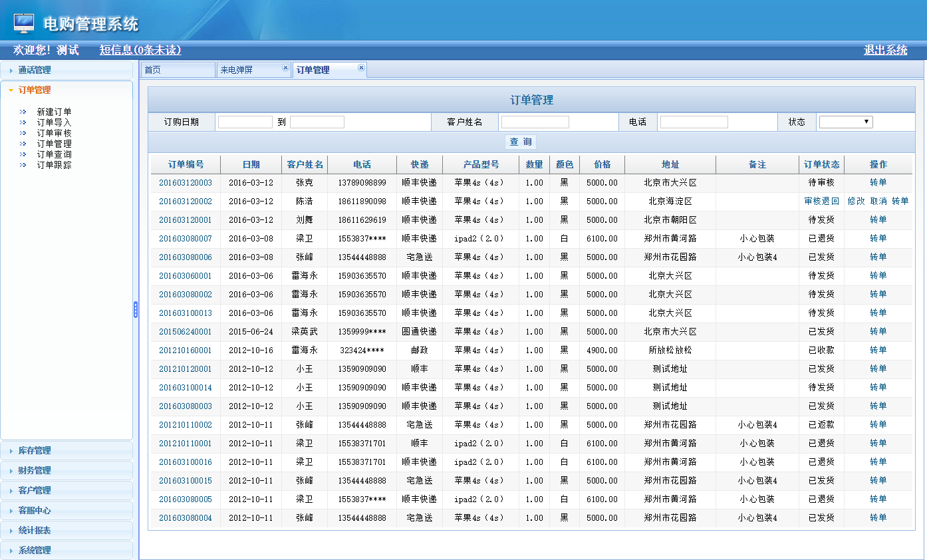
Task: Click 转单 for order 201603100016
Action: (878, 462)
